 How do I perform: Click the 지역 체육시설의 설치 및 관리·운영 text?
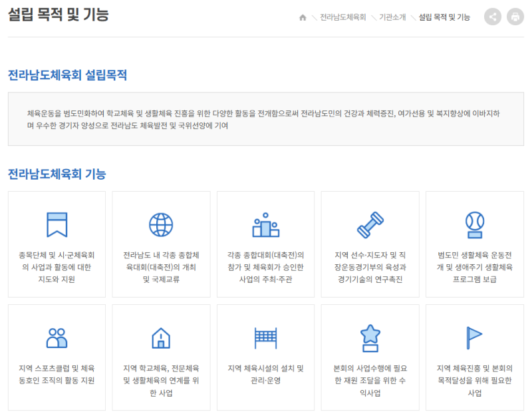265,375
